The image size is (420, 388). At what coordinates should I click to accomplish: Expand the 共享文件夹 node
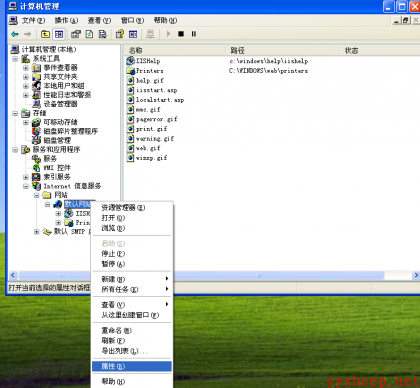(26, 77)
